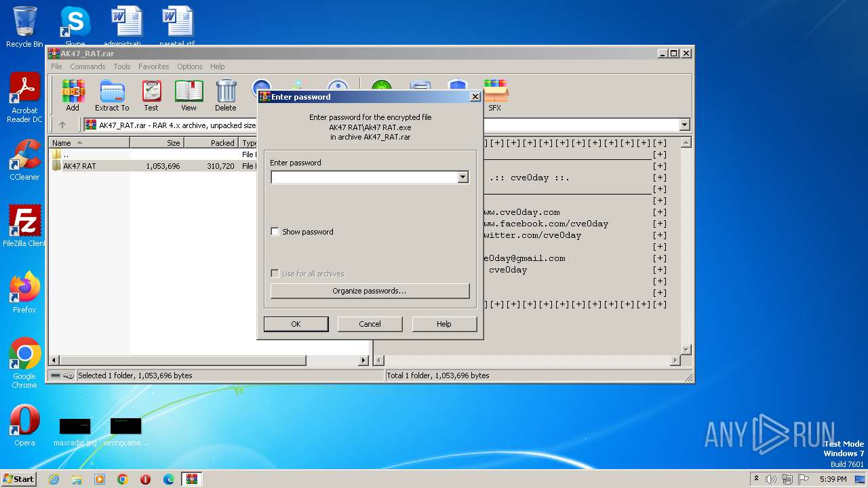Sort by Packed column header
Screen dimensions: 868x488
point(211,143)
